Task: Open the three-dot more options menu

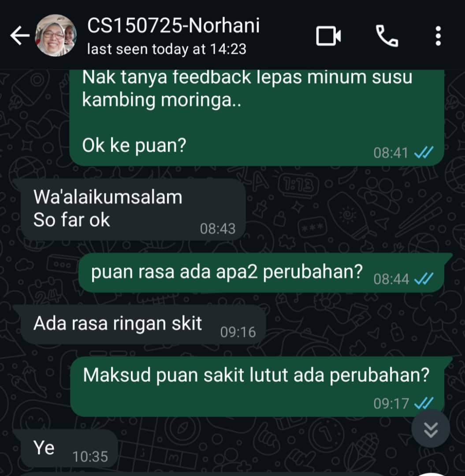Action: pyautogui.click(x=438, y=36)
